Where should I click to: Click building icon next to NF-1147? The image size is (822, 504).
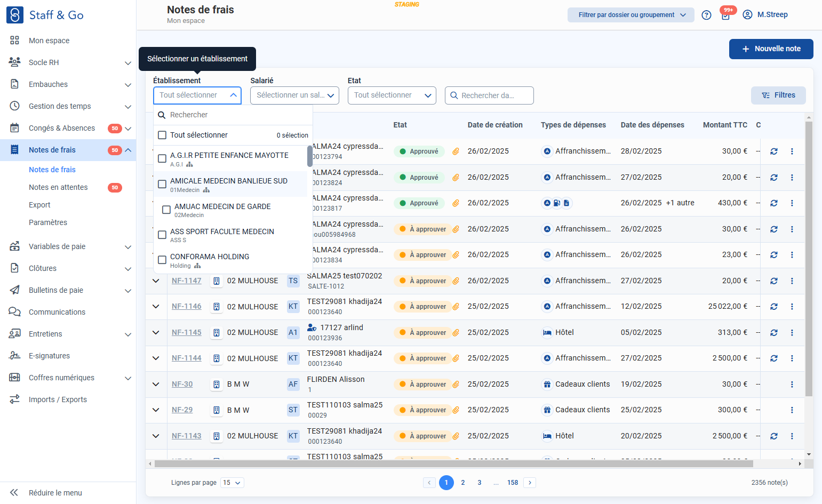tap(217, 281)
